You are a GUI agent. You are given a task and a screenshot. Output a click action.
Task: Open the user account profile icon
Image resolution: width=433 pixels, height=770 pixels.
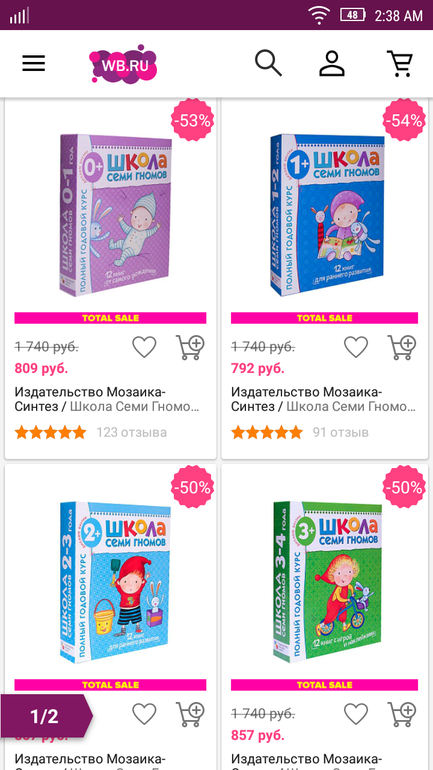(x=332, y=63)
